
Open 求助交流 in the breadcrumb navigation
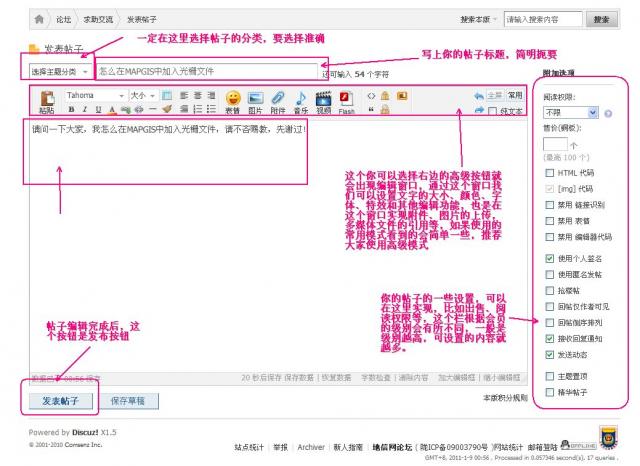(96, 19)
